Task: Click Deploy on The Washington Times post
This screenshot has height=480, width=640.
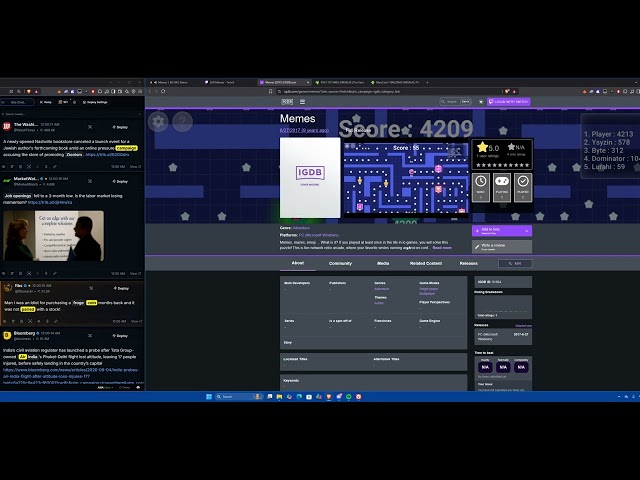Action: tap(121, 127)
